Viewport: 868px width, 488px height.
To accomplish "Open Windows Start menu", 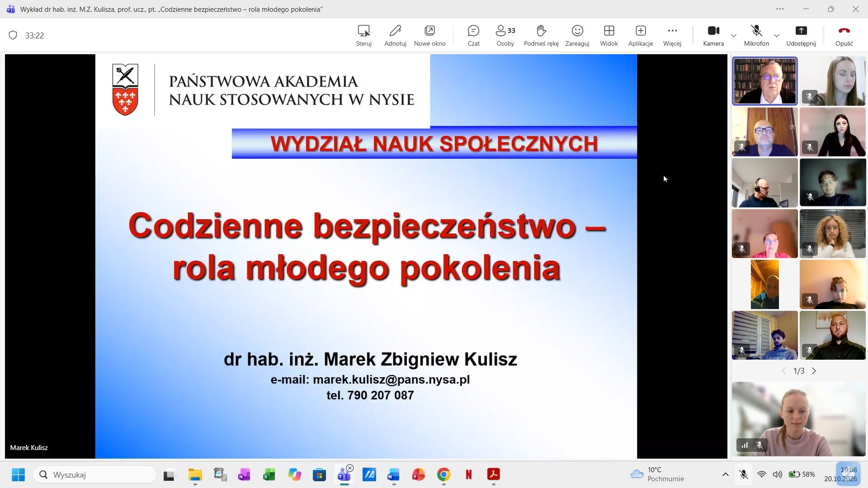I will click(19, 474).
